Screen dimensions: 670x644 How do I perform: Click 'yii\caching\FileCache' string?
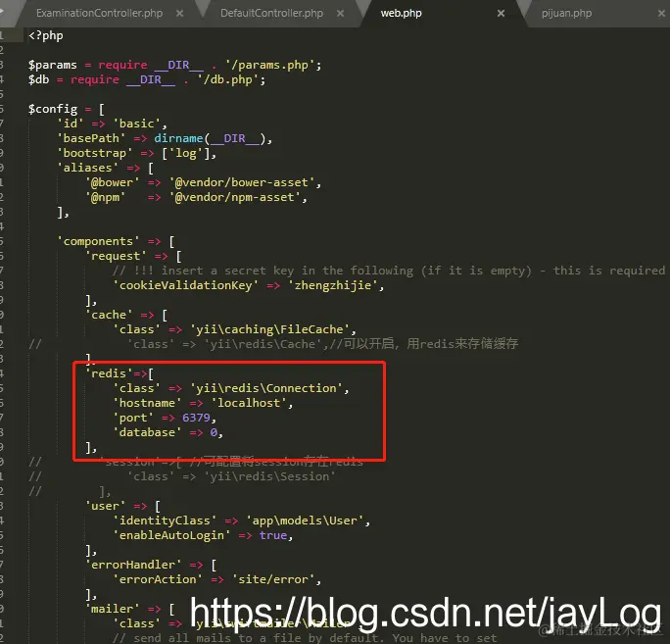[x=270, y=329]
